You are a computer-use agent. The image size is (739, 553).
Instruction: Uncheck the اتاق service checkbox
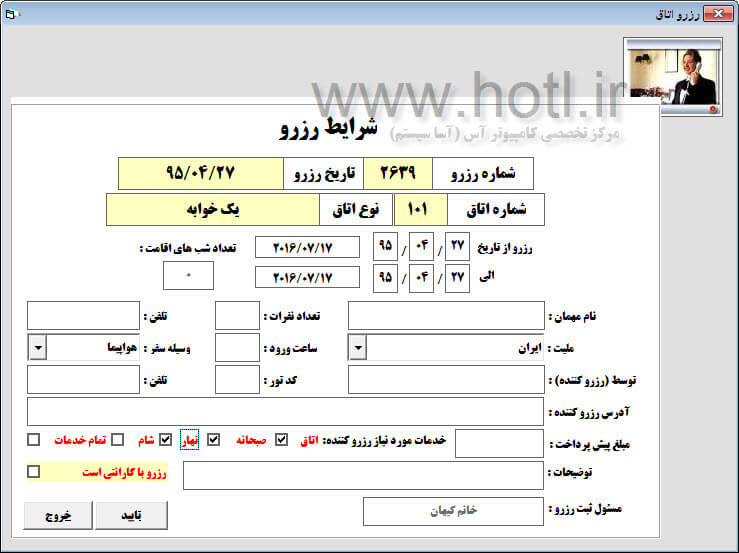pos(281,439)
